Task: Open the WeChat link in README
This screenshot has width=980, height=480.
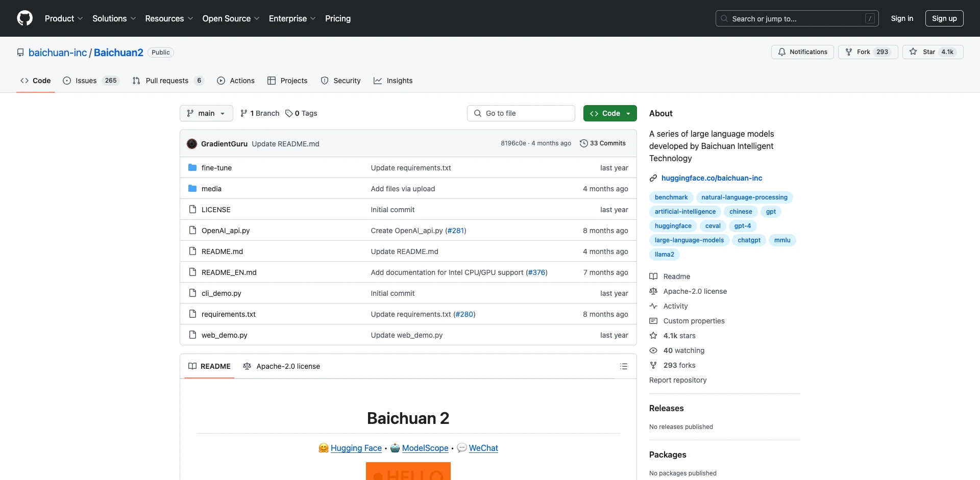Action: [x=483, y=448]
